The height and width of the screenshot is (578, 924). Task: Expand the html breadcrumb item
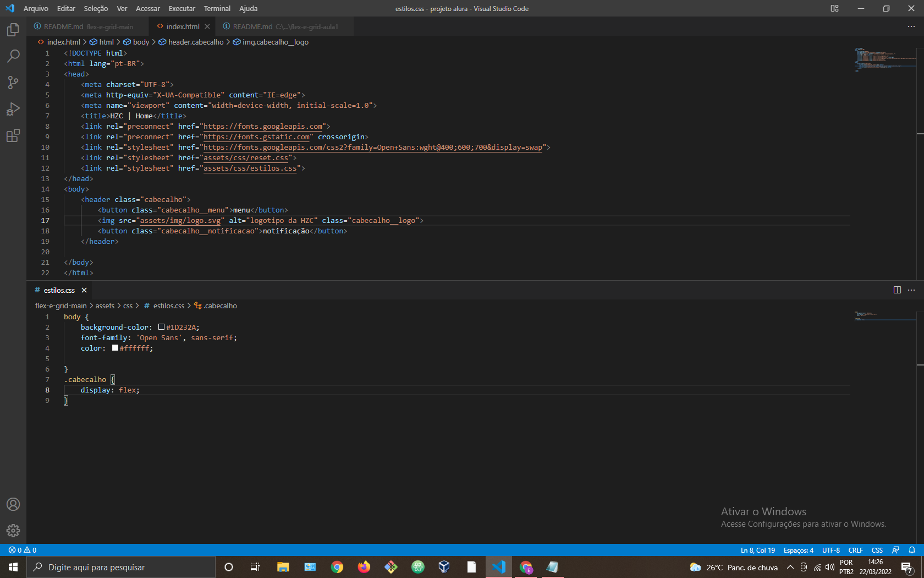pyautogui.click(x=102, y=42)
